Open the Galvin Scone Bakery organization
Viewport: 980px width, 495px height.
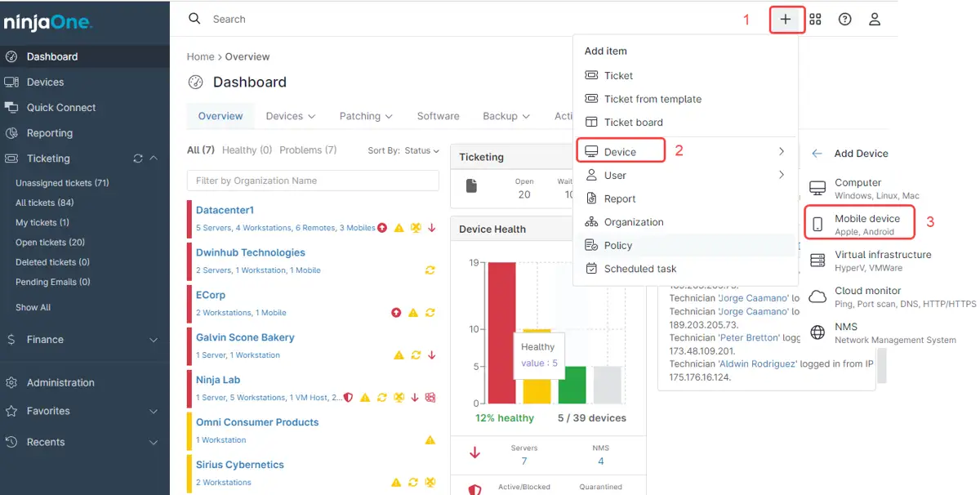click(245, 337)
